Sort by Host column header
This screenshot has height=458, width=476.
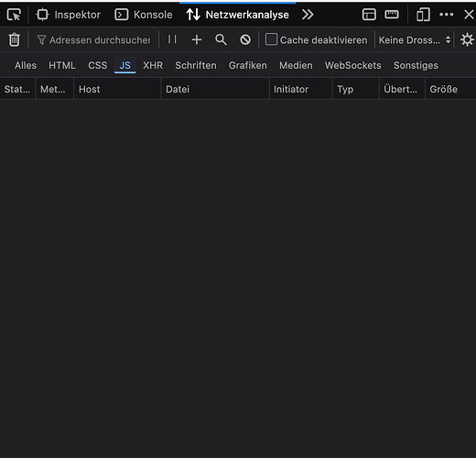(117, 89)
